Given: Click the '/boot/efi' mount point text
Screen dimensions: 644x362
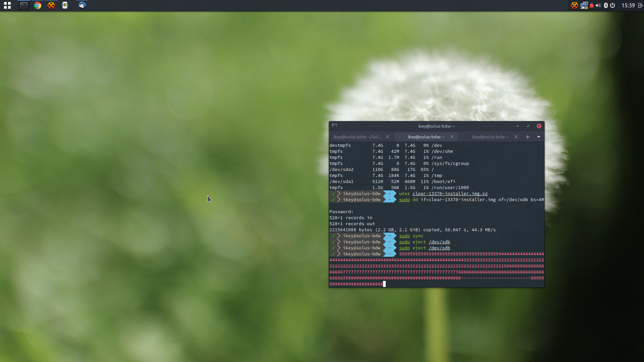Looking at the screenshot, I should pos(443,182).
